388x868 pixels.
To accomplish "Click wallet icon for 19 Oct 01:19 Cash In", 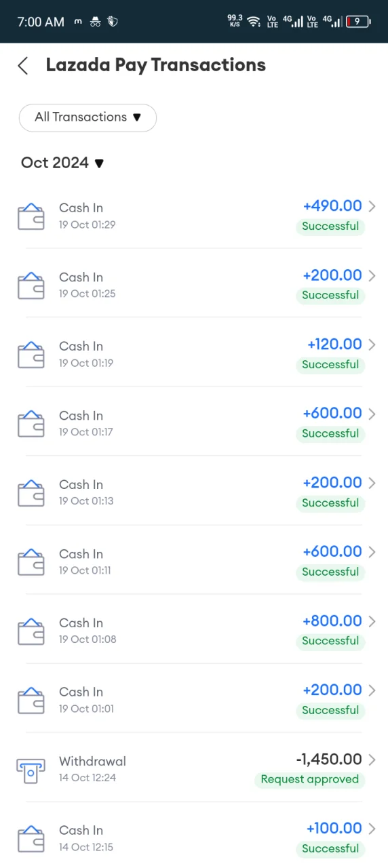I will 31,355.
